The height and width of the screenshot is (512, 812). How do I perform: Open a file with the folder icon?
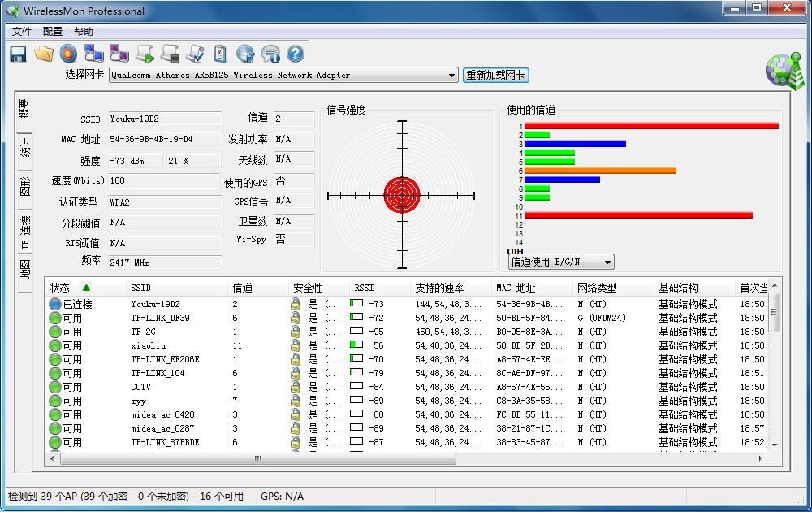44,54
